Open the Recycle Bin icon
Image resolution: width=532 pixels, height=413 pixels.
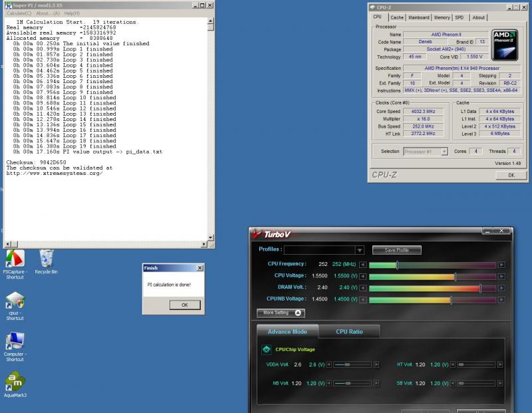(x=47, y=258)
